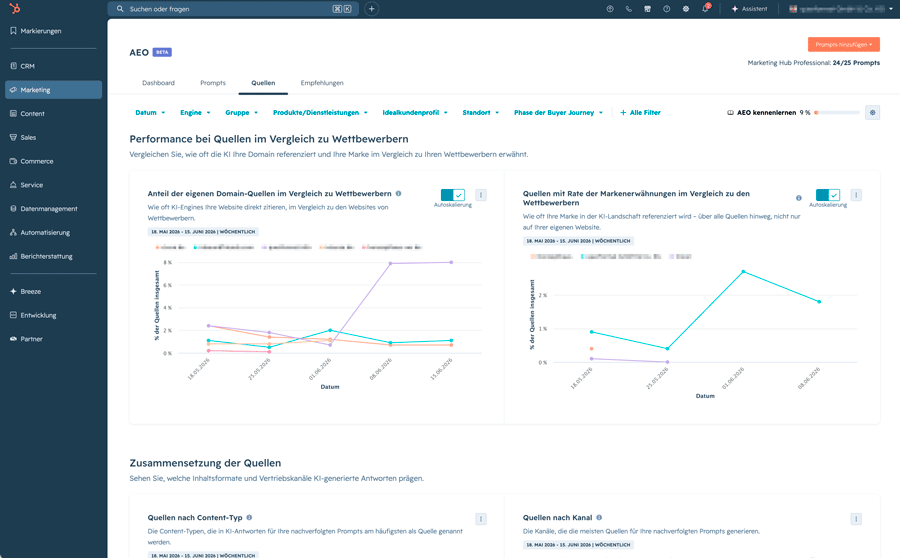Open the Produkte/Dienstleistungen filter dropdown
Viewport: 900px width, 558px height.
point(320,113)
